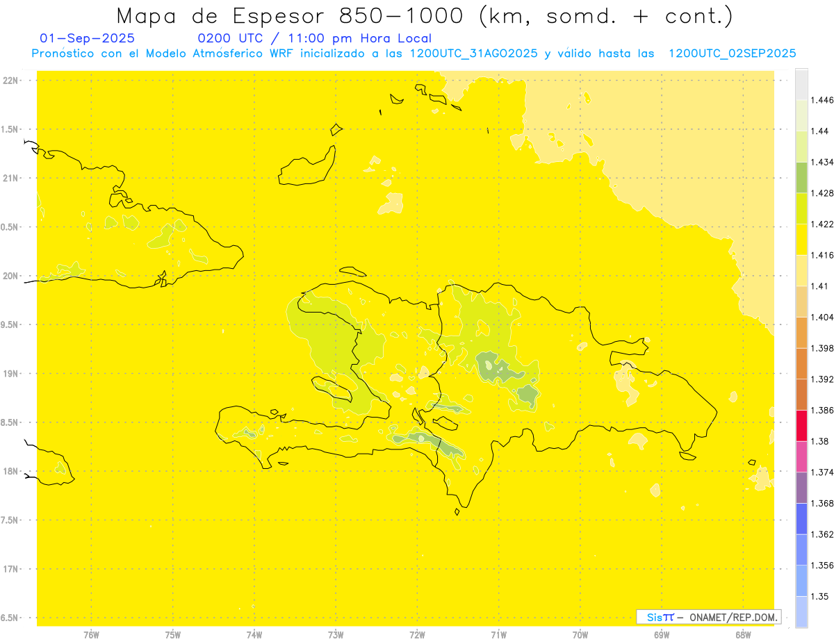Click the tan 1.404–1.41 legend swatch

(x=801, y=302)
